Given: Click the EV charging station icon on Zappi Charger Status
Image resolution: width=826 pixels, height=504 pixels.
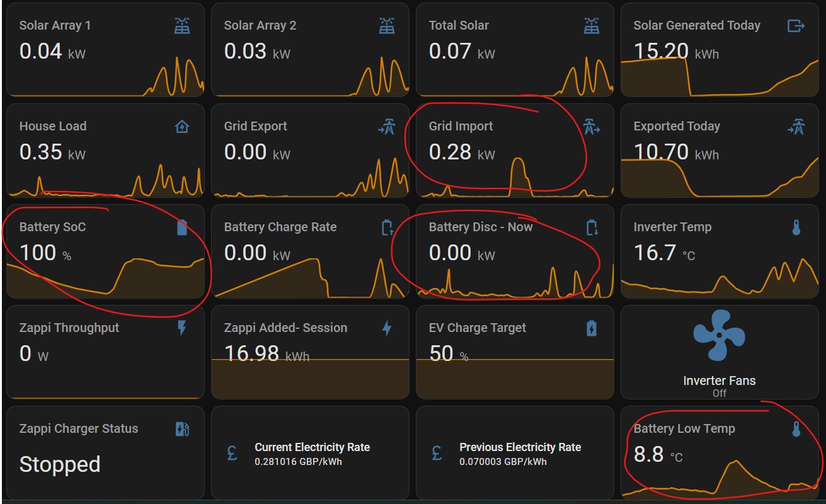Looking at the screenshot, I should click(182, 429).
